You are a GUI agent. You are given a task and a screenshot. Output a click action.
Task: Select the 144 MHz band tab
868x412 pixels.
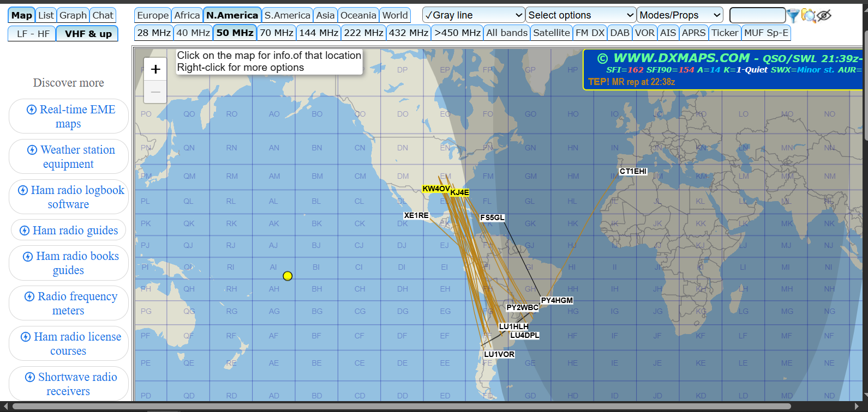(x=319, y=33)
